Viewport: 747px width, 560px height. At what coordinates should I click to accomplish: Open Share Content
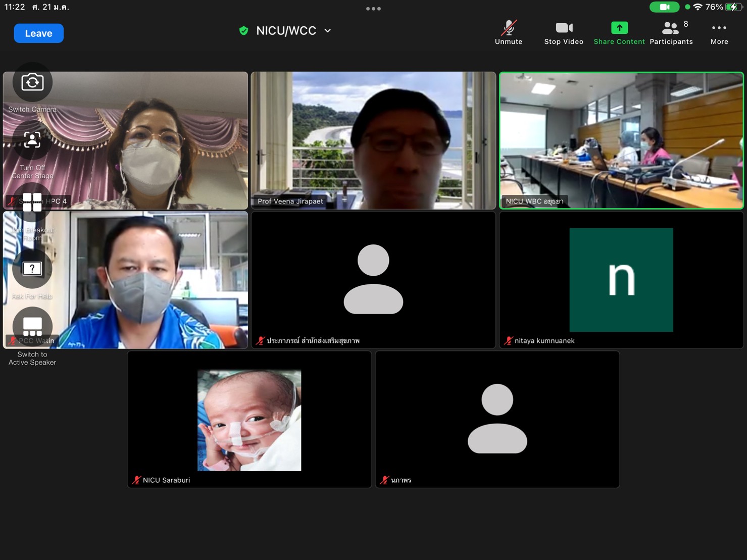[619, 33]
